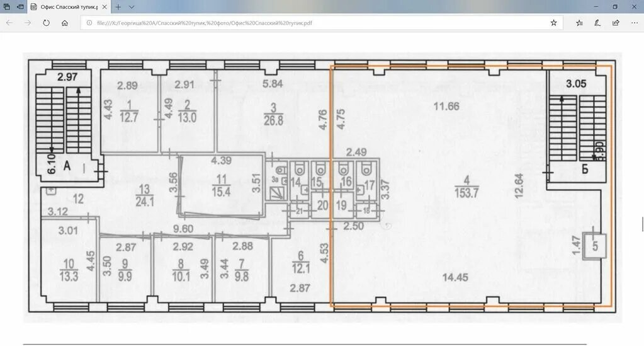Go back to previous page

9,23
